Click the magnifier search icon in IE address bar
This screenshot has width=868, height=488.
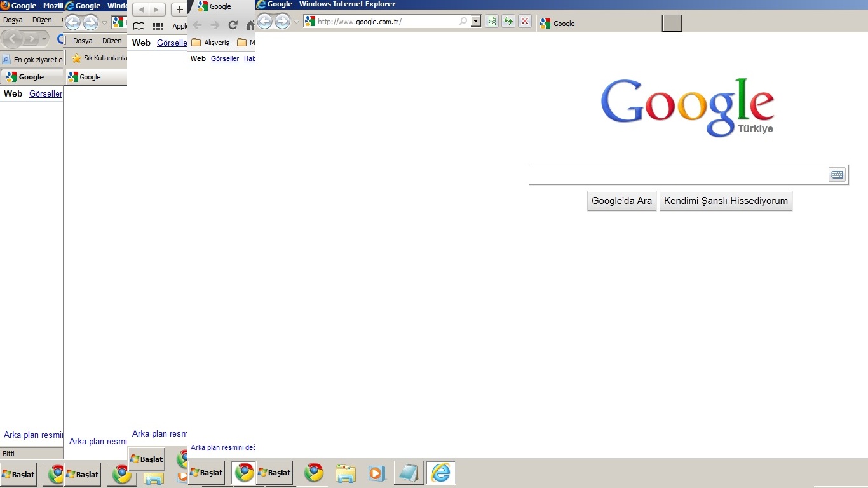point(463,22)
